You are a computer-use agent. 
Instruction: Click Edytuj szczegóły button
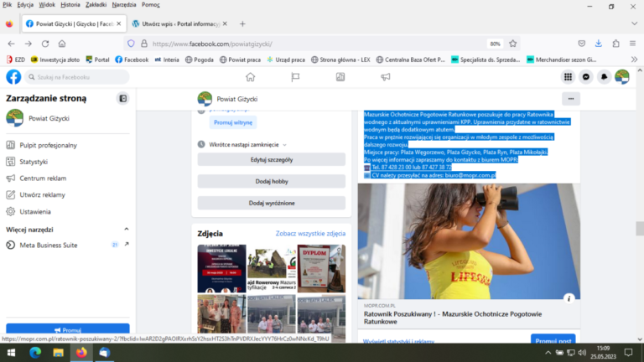click(272, 160)
